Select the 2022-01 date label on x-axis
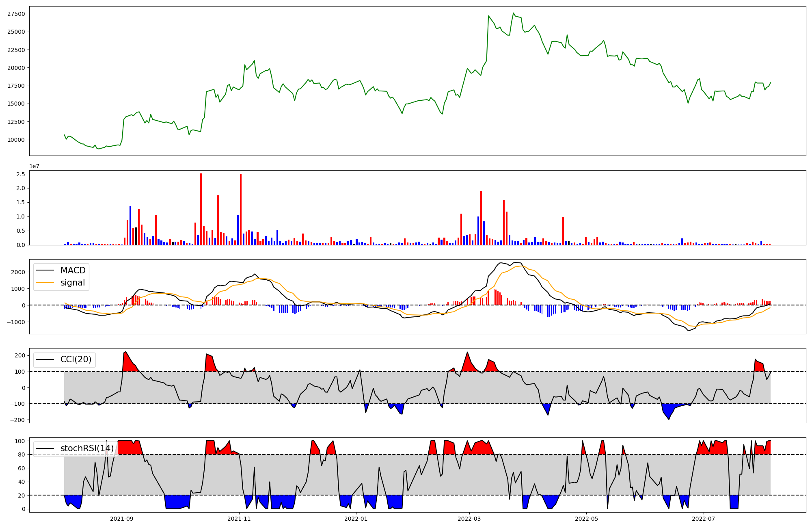Screen dimensions: 812x528 point(356,519)
